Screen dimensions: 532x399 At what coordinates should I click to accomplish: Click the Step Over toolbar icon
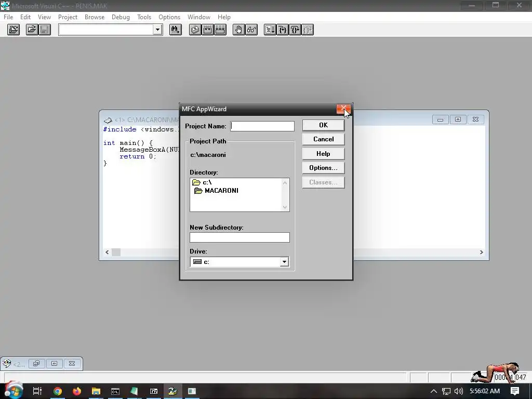[x=295, y=30]
